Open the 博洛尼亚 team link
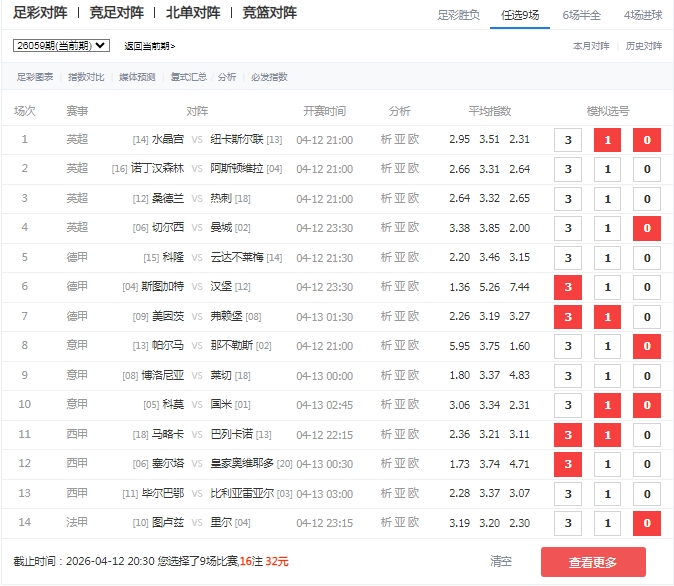Image resolution: width=674 pixels, height=586 pixels. click(x=162, y=376)
